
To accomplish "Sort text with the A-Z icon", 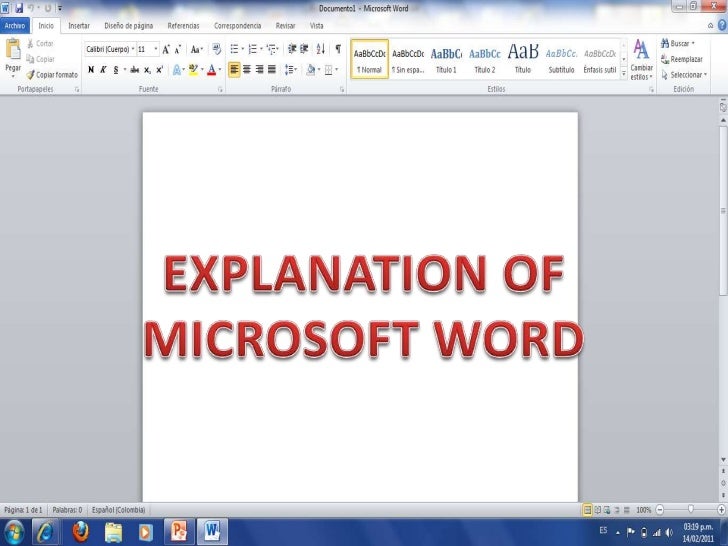I will [x=320, y=49].
